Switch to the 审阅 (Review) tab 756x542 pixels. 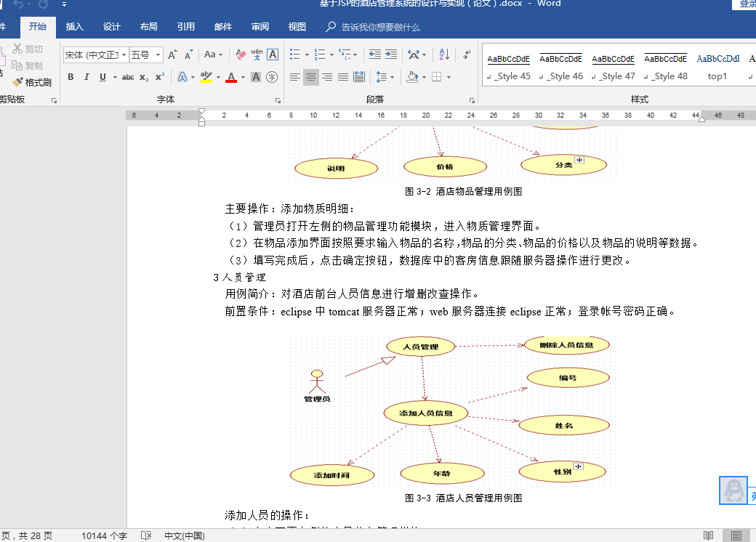click(x=260, y=27)
